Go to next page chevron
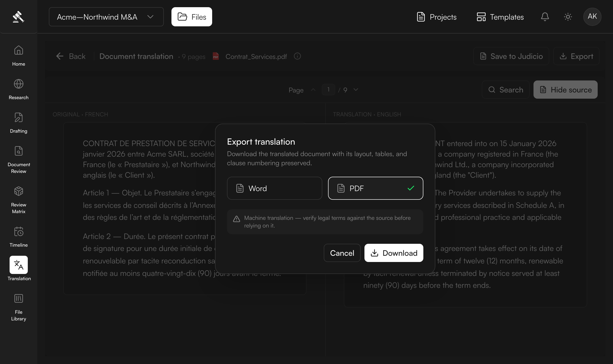 tap(356, 90)
